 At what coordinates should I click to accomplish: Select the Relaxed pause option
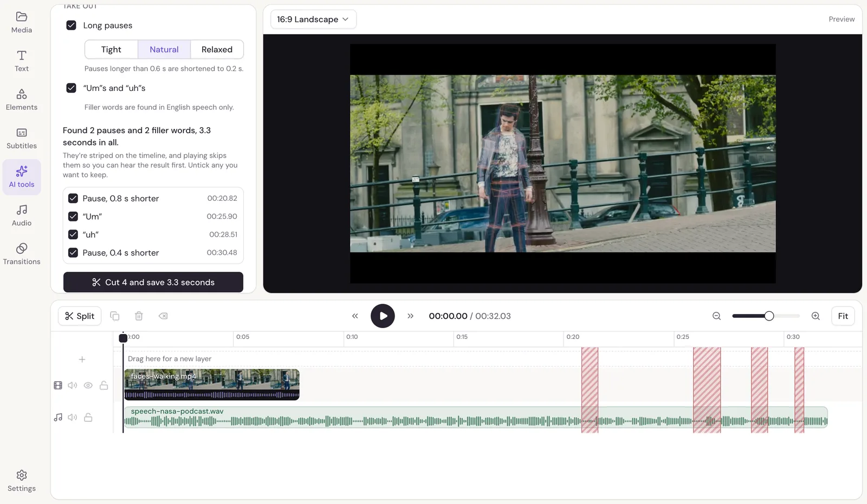(x=217, y=49)
